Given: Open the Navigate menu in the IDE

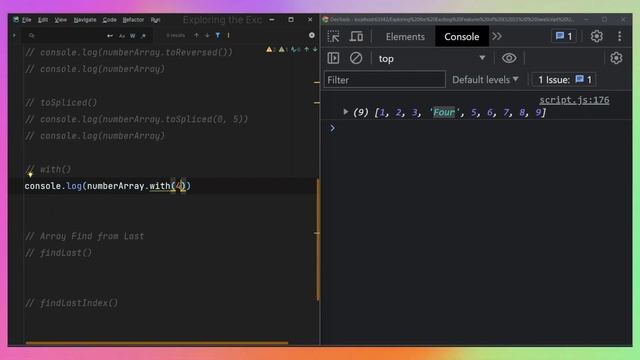Looking at the screenshot, I should 85,20.
